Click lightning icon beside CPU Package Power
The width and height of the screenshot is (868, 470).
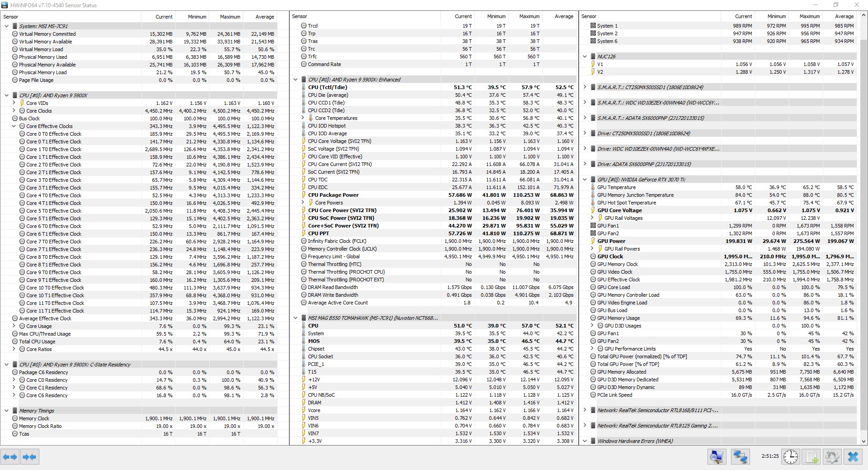click(x=304, y=195)
